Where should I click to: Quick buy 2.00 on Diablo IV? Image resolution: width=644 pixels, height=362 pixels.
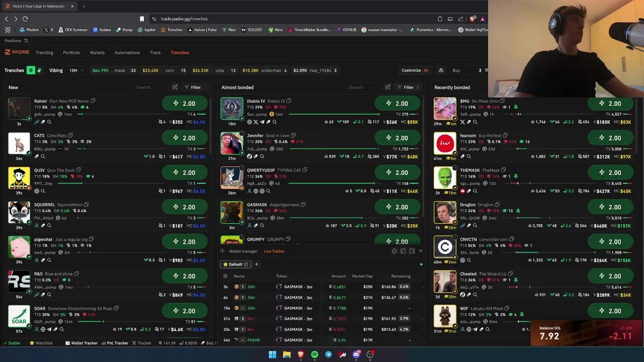397,104
